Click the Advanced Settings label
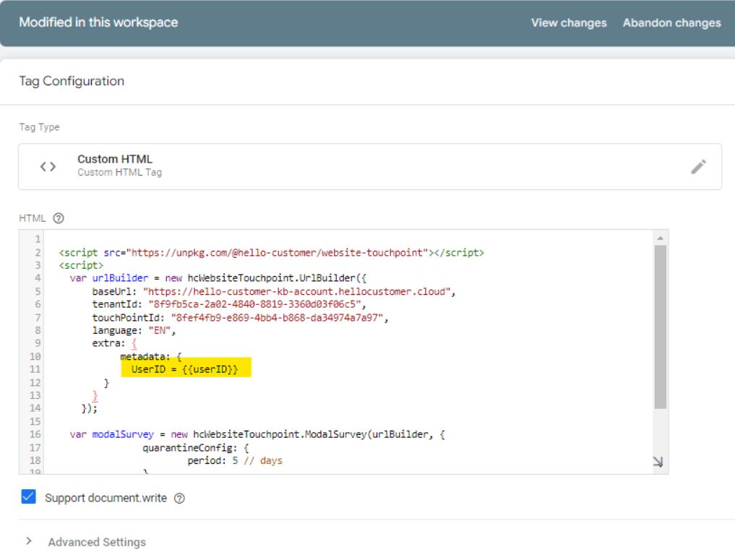This screenshot has width=735, height=560. (x=97, y=542)
